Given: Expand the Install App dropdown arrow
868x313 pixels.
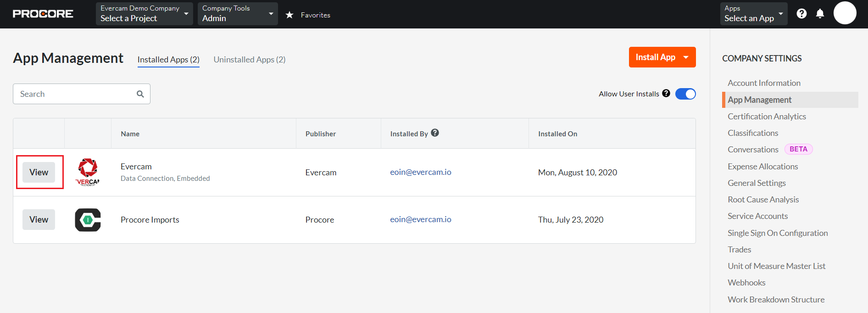Looking at the screenshot, I should coord(686,57).
